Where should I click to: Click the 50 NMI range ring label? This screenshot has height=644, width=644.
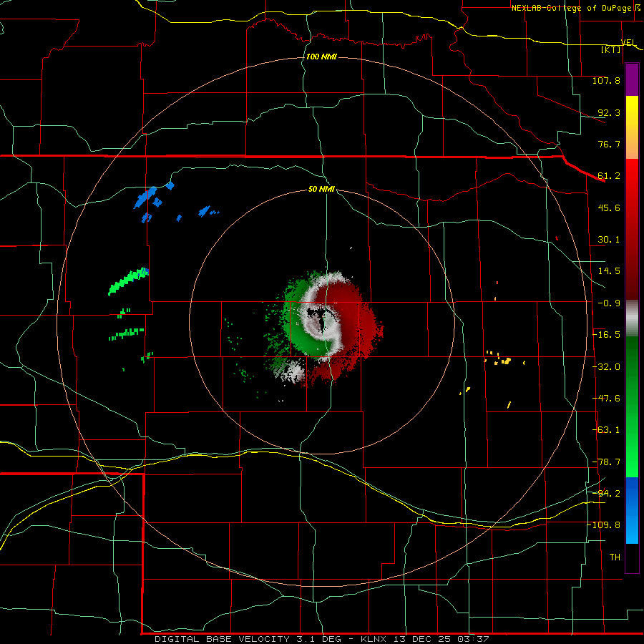coord(321,189)
